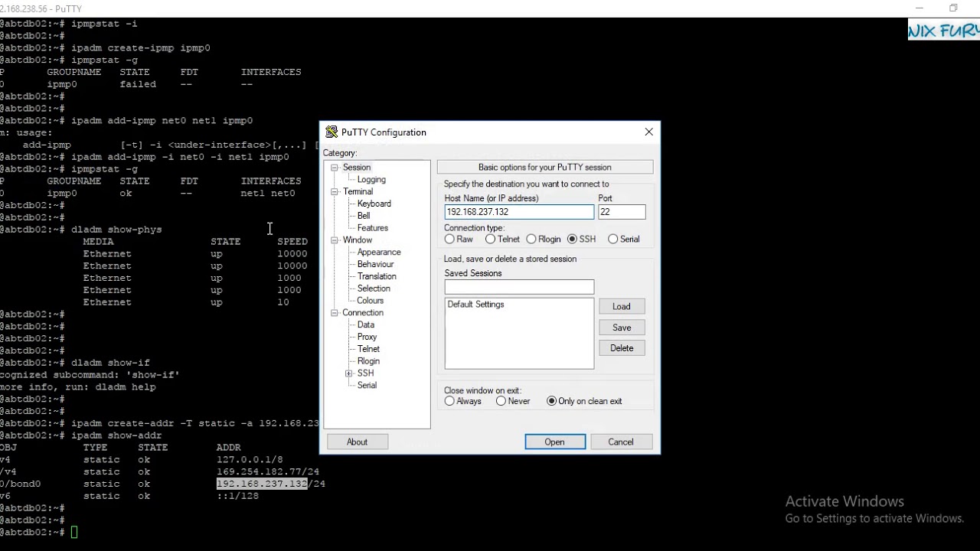Collapse the Connection category tree node

coord(335,313)
